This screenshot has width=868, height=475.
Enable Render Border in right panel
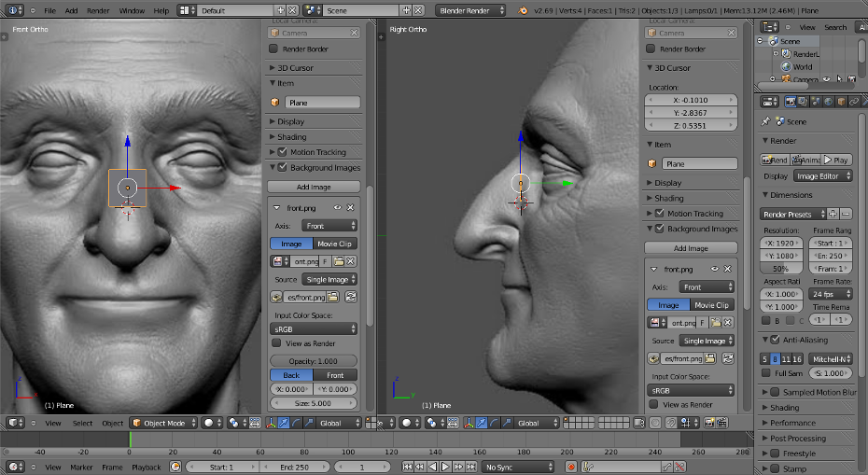[x=651, y=49]
